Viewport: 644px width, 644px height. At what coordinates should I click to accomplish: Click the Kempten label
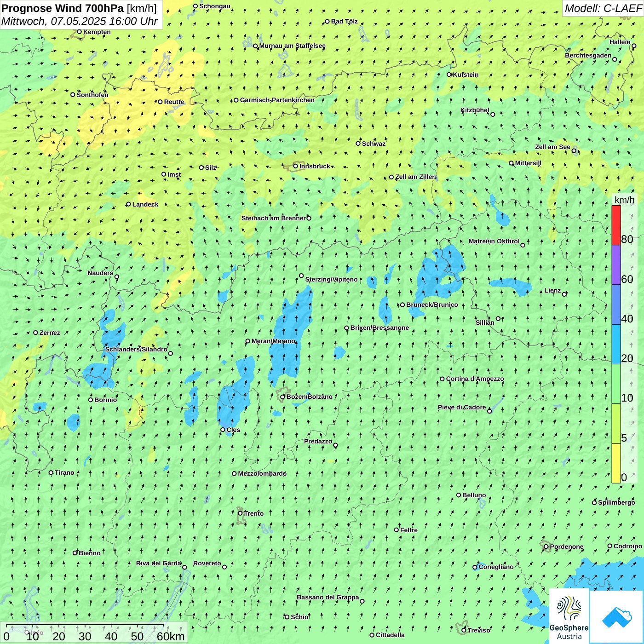pyautogui.click(x=97, y=32)
